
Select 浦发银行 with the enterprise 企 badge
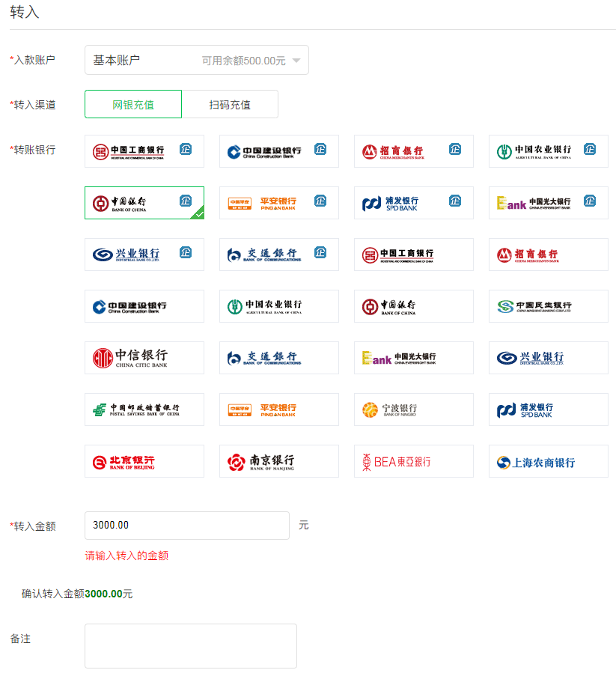pos(414,203)
